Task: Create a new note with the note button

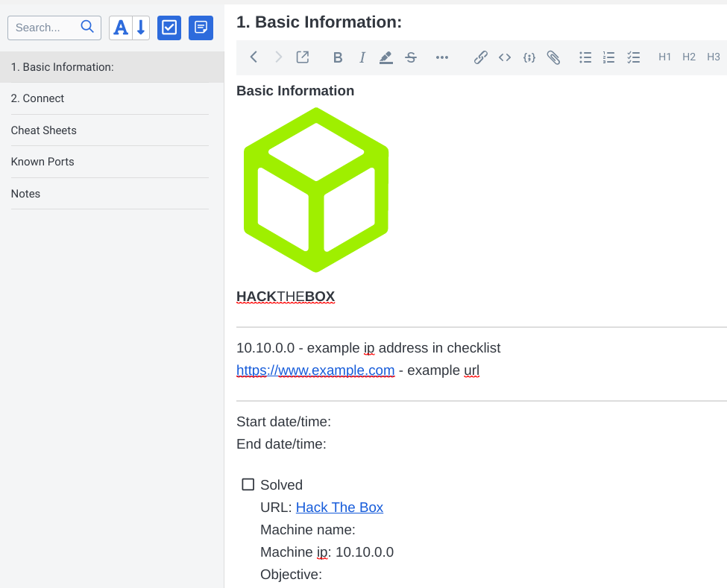Action: [x=201, y=28]
